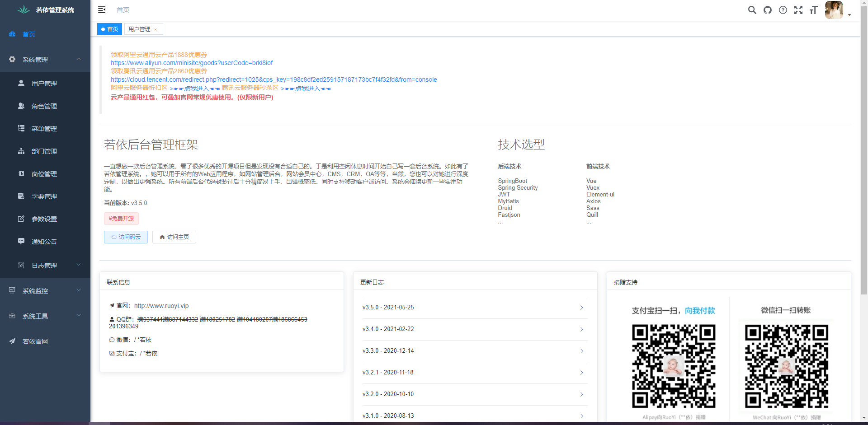Image resolution: width=868 pixels, height=425 pixels.
Task: Close the 用户管理 tab
Action: pos(156,29)
